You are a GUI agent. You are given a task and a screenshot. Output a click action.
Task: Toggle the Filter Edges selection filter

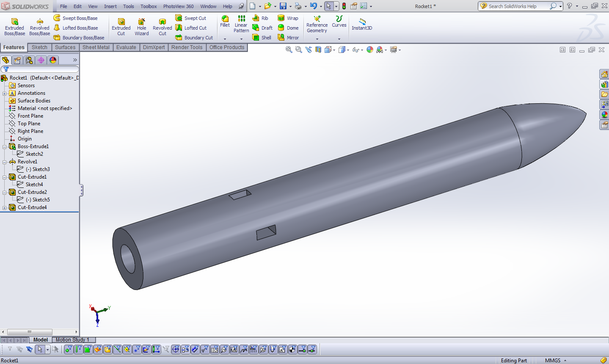(x=78, y=349)
